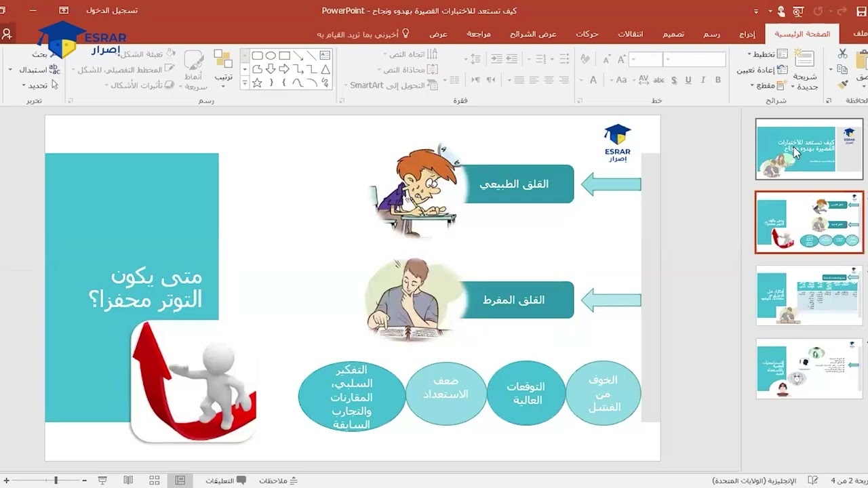The image size is (868, 488).
Task: Switch to the انتقالات Transitions tab
Action: (x=630, y=34)
